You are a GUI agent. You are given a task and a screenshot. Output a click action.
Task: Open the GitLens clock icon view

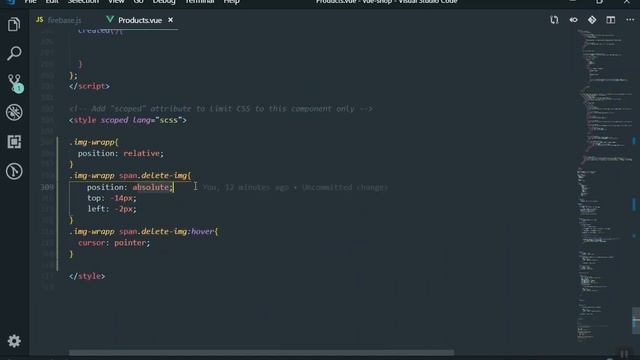[14, 171]
